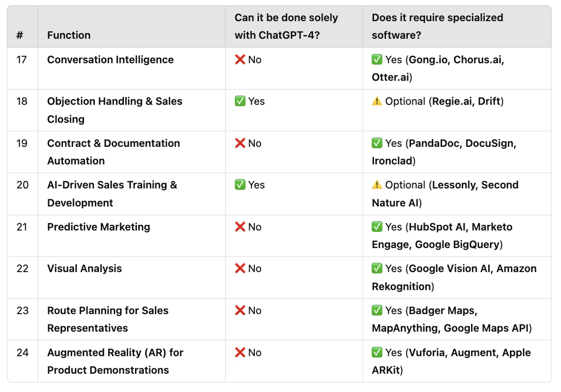The width and height of the screenshot is (561, 392).
Task: Click the green checkmark next to Gong.io
Action: [x=377, y=60]
